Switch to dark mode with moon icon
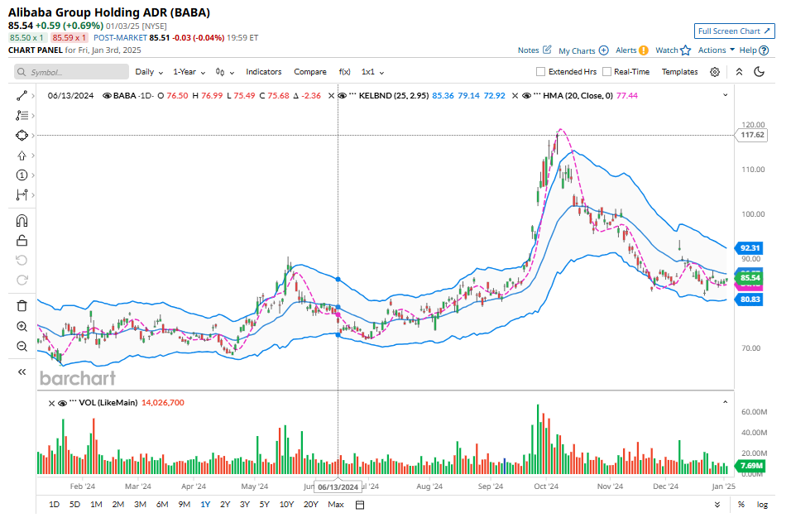 (x=759, y=72)
